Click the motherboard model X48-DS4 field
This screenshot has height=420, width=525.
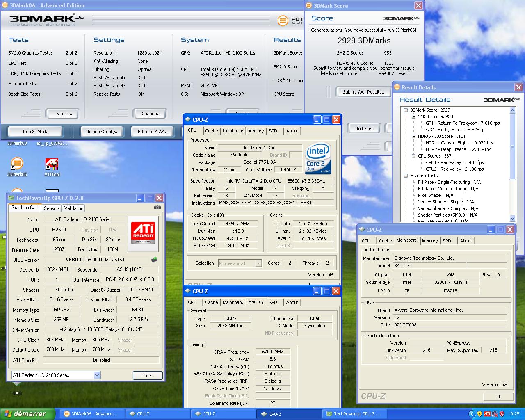[429, 265]
